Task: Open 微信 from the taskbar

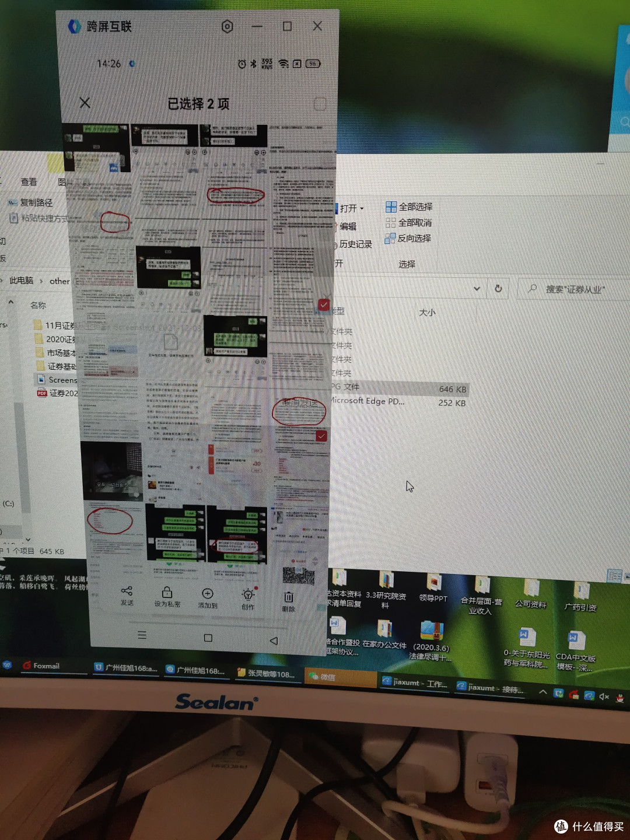Action: (x=340, y=677)
